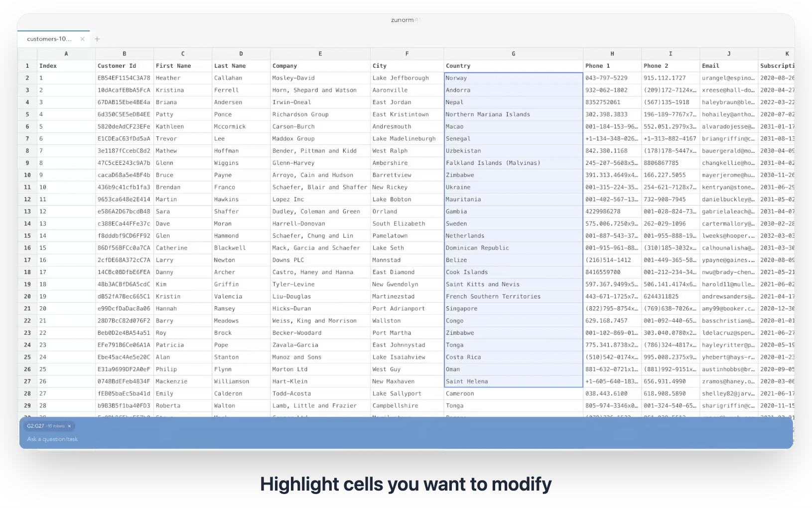
Task: Click the Richardson Group company cell
Action: point(320,115)
